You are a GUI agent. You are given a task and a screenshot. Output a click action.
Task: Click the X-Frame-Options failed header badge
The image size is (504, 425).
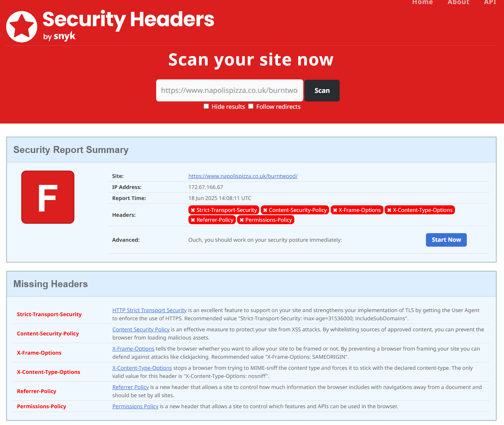pos(357,210)
